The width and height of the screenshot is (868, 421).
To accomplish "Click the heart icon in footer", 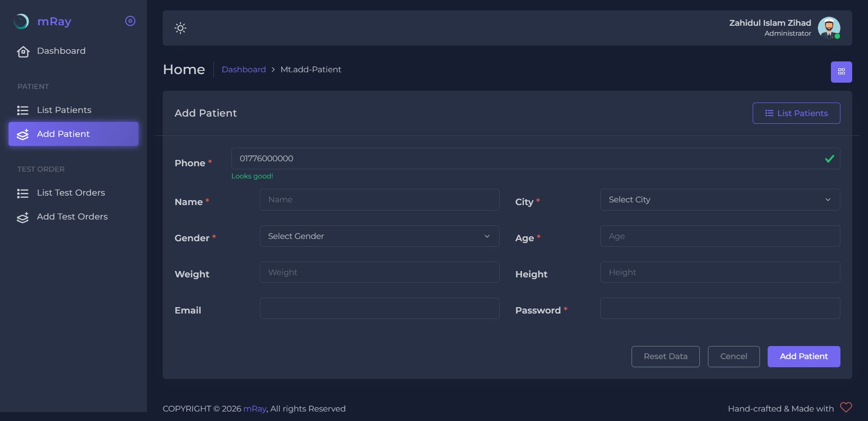I will (846, 407).
